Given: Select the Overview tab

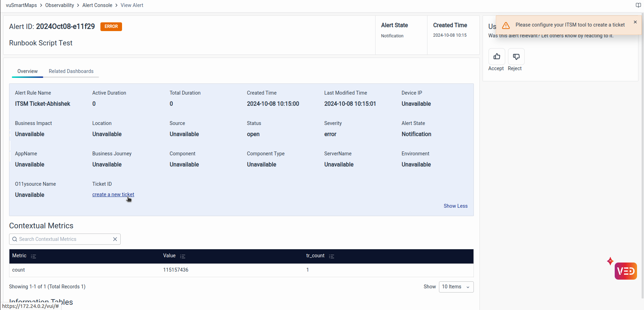Looking at the screenshot, I should pyautogui.click(x=28, y=71).
